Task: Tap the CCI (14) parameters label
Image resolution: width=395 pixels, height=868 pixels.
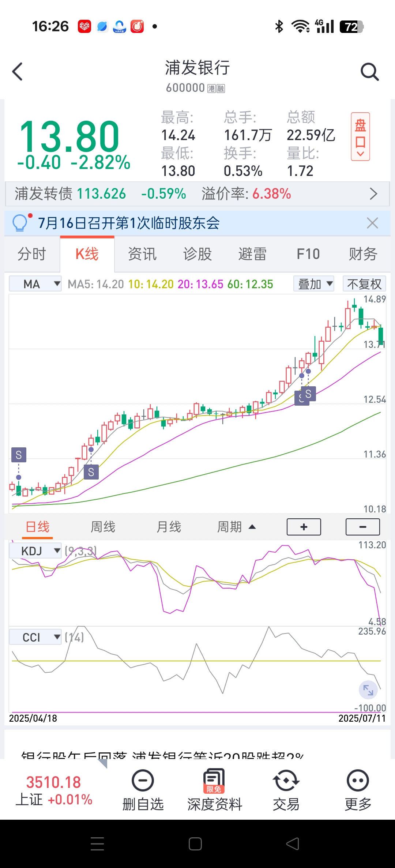Action: (74, 637)
